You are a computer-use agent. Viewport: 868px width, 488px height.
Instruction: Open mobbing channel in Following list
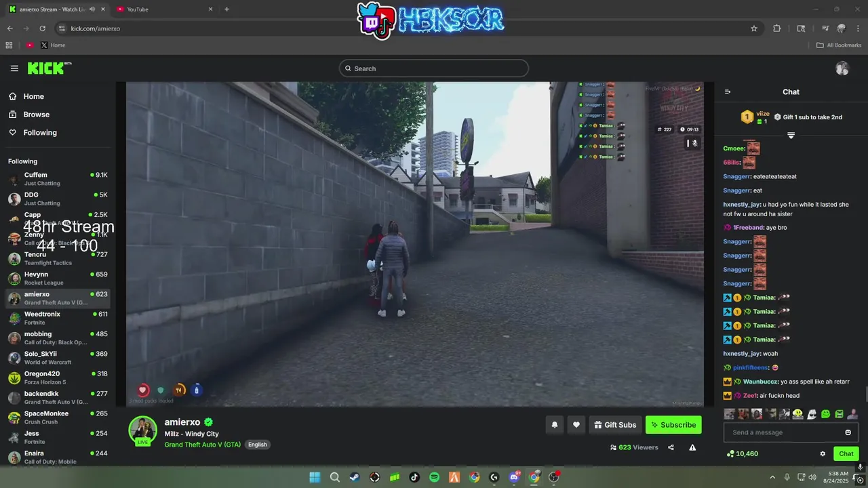[x=58, y=338]
